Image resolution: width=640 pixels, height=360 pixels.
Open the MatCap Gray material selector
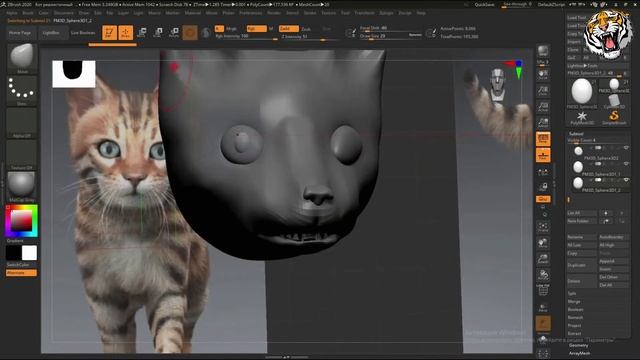22,187
